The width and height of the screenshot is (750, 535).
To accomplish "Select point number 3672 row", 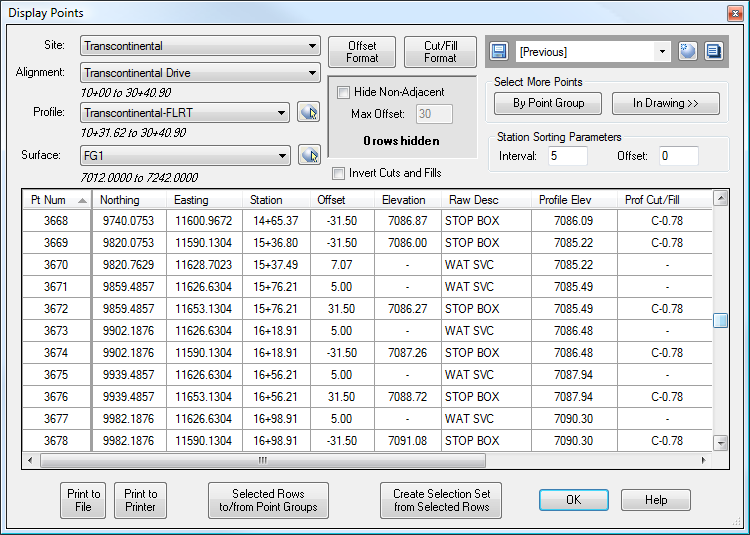I will pos(367,309).
